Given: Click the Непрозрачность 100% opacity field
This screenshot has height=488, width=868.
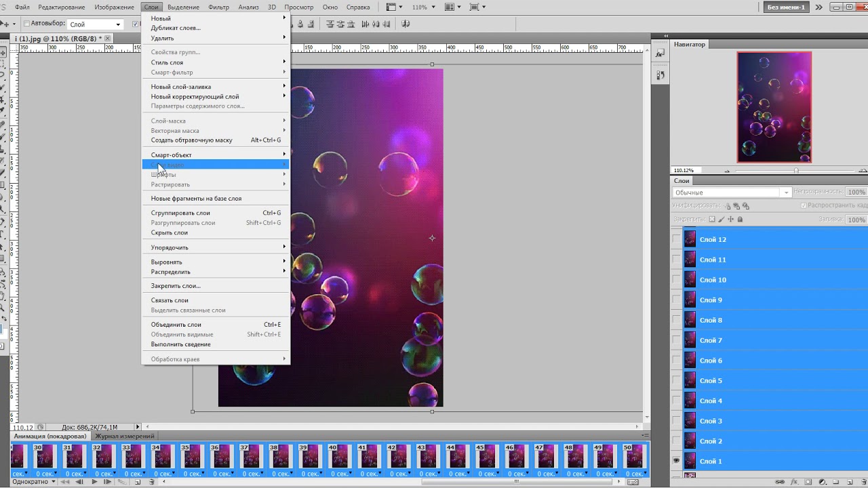Looking at the screenshot, I should [856, 192].
